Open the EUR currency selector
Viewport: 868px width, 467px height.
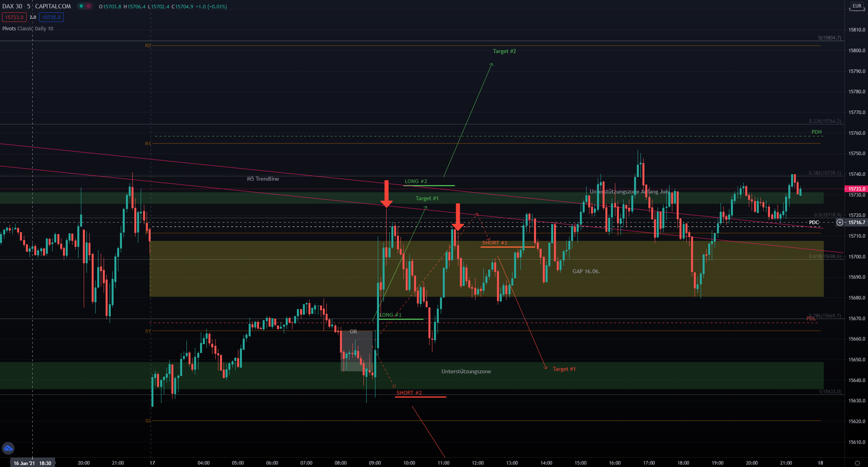point(857,6)
